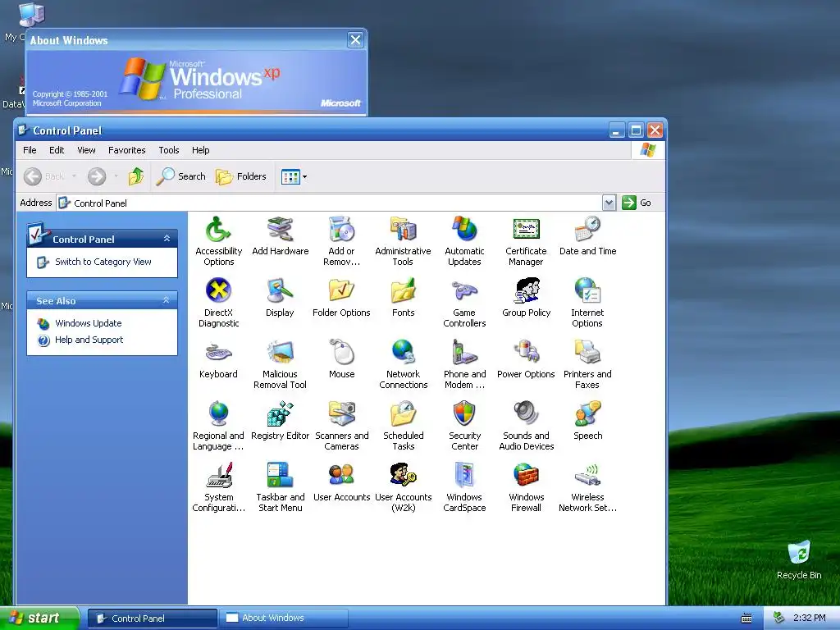This screenshot has height=630, width=840.
Task: Open the Tools menu
Action: (169, 150)
